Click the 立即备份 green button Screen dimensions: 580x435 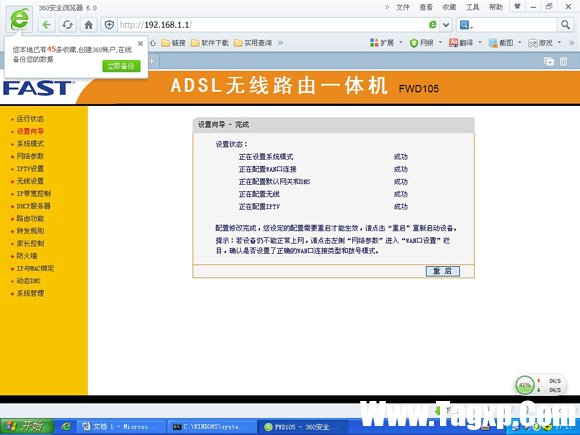[121, 66]
